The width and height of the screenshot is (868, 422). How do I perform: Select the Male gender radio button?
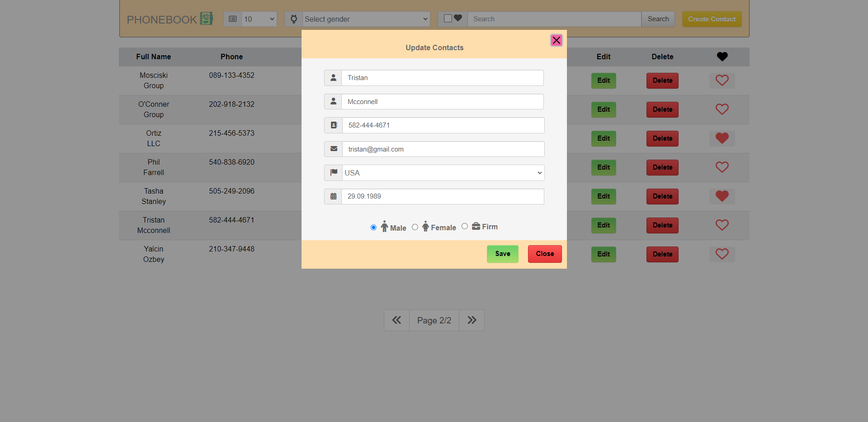(373, 228)
